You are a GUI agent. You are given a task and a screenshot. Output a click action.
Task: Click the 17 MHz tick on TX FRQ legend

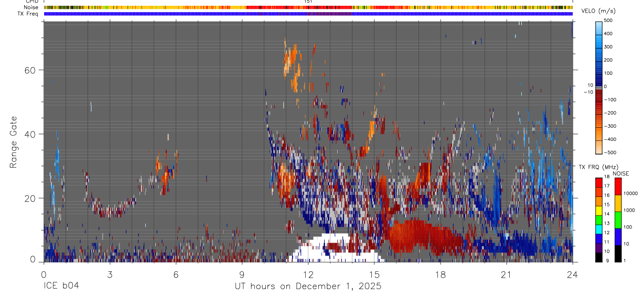(x=607, y=186)
